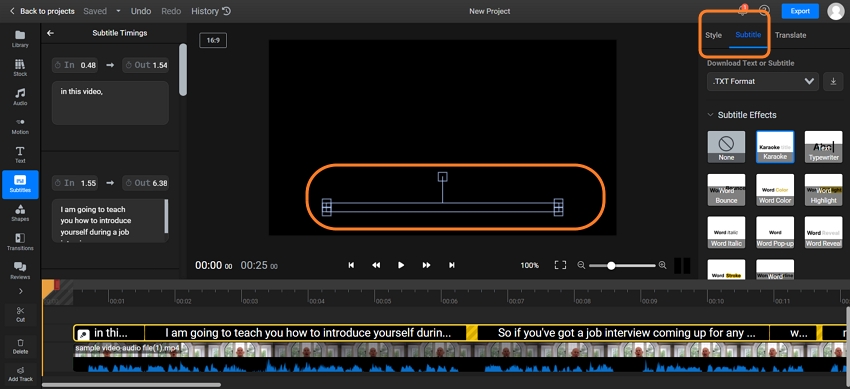850x389 pixels.
Task: Select the Typewriter subtitle effect
Action: click(x=823, y=146)
